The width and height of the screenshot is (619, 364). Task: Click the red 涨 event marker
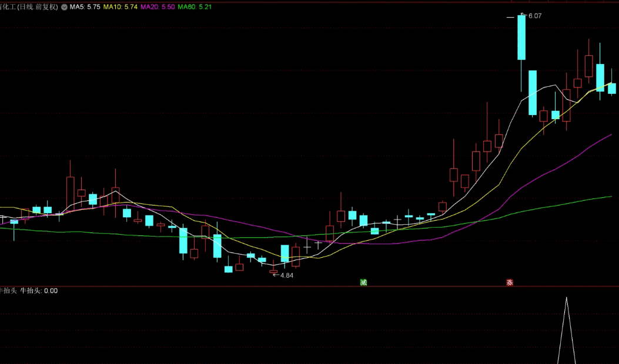pyautogui.click(x=510, y=282)
